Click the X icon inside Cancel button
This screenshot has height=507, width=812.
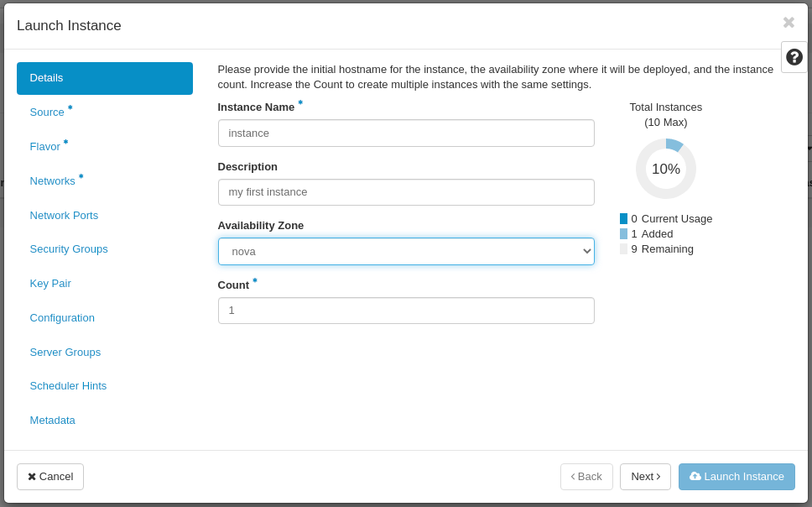pyautogui.click(x=34, y=477)
